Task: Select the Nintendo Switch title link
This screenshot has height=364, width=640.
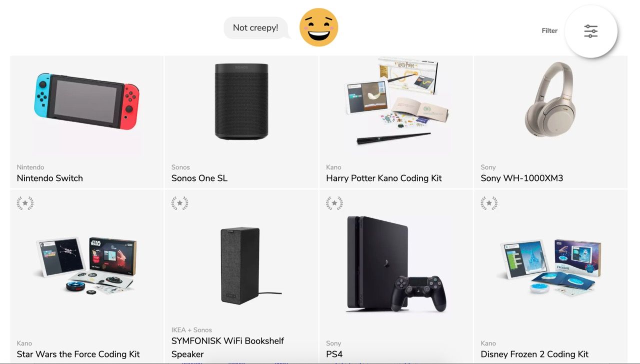Action: click(50, 178)
